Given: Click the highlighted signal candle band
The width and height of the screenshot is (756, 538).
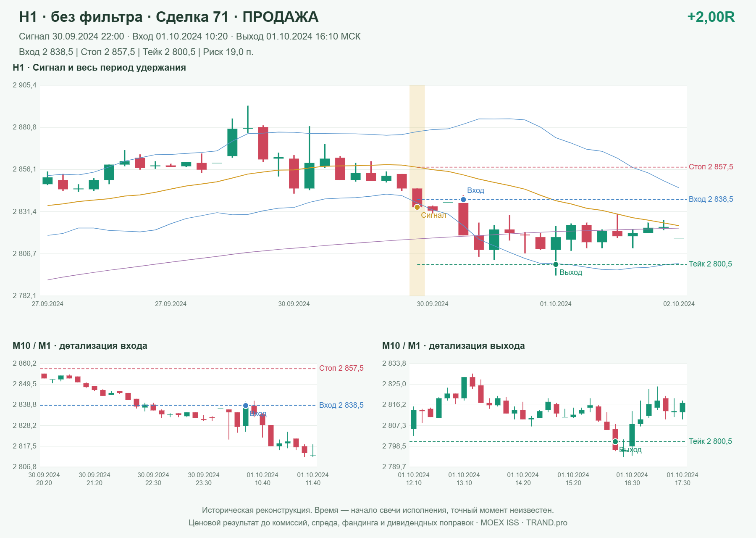Looking at the screenshot, I should 417,190.
